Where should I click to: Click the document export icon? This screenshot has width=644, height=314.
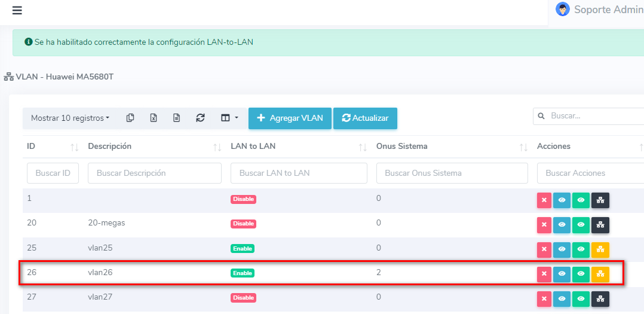click(x=177, y=118)
